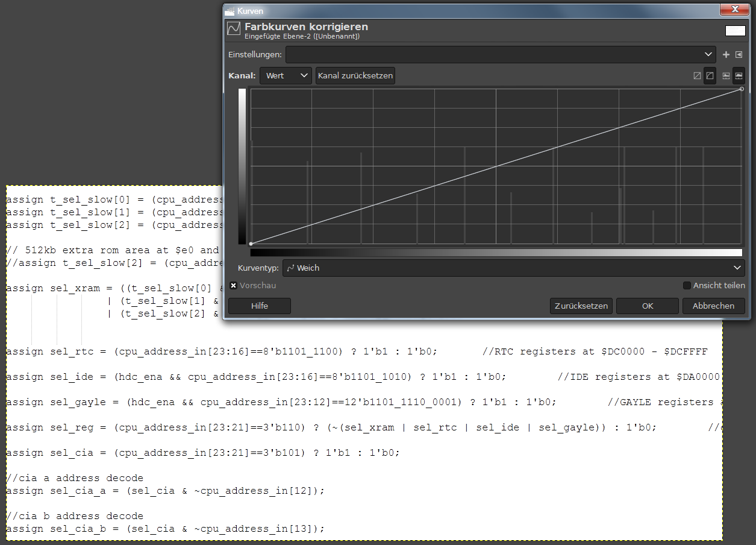The width and height of the screenshot is (756, 545).
Task: Click the plus icon to save current settings
Action: point(726,55)
